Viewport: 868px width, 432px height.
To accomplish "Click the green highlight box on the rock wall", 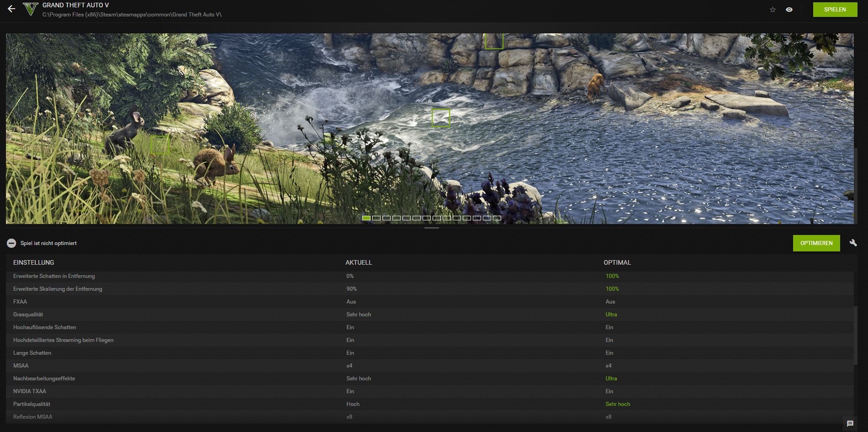I will click(494, 41).
